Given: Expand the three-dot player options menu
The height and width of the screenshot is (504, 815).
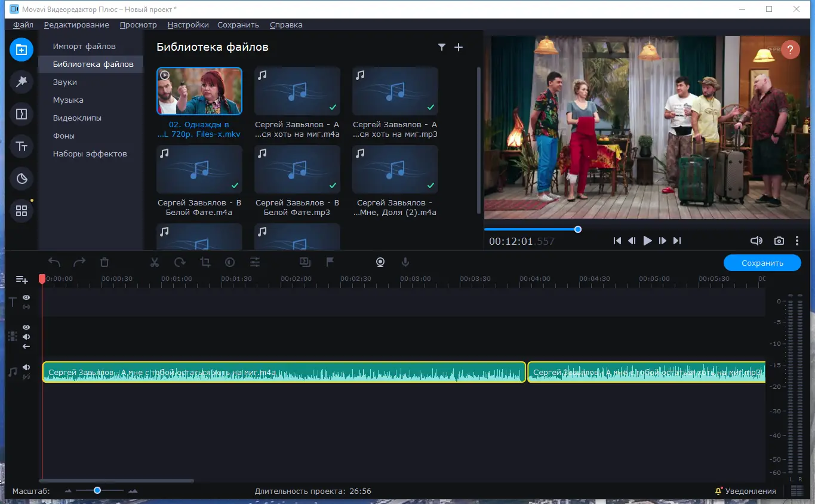Looking at the screenshot, I should pos(797,241).
